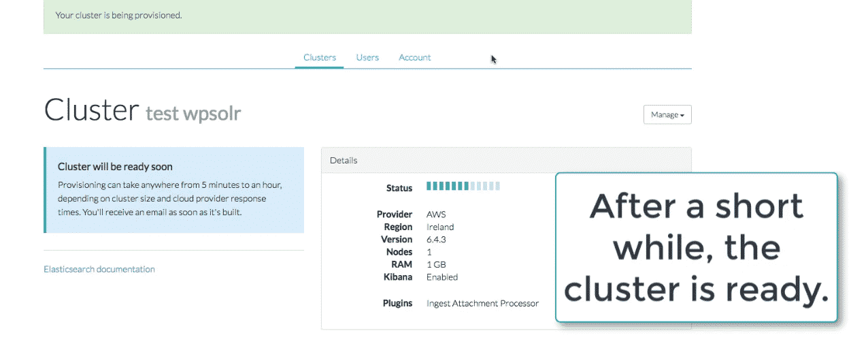Click the Details panel header
868x350 pixels.
coord(506,161)
